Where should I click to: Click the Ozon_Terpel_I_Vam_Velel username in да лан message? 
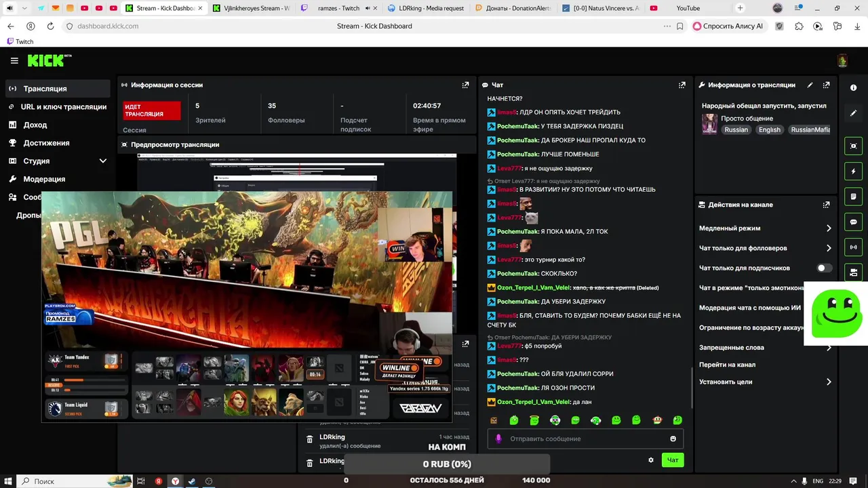534,402
